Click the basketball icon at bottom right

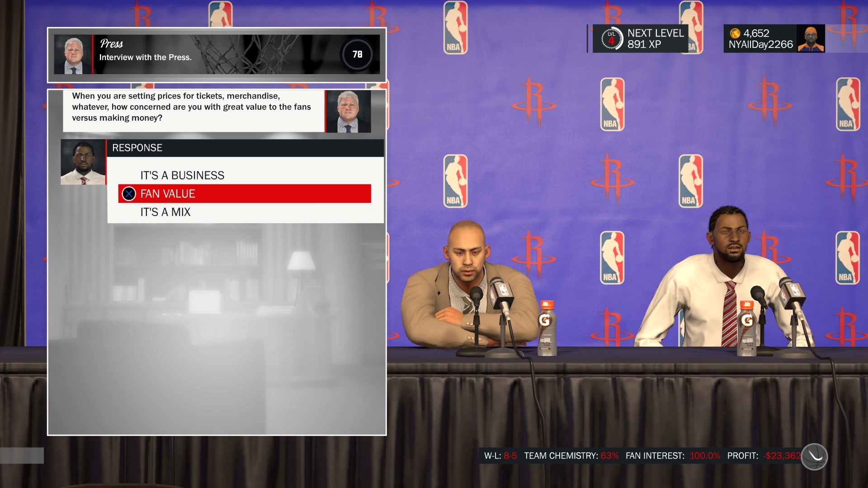tap(814, 456)
